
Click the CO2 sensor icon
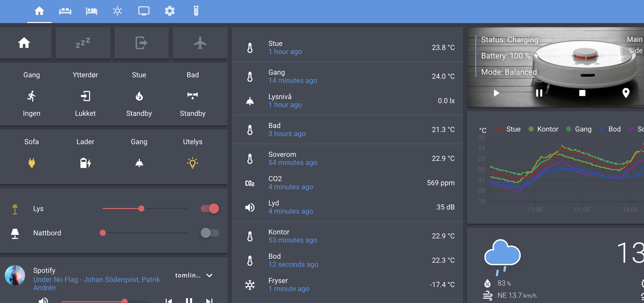tap(250, 182)
